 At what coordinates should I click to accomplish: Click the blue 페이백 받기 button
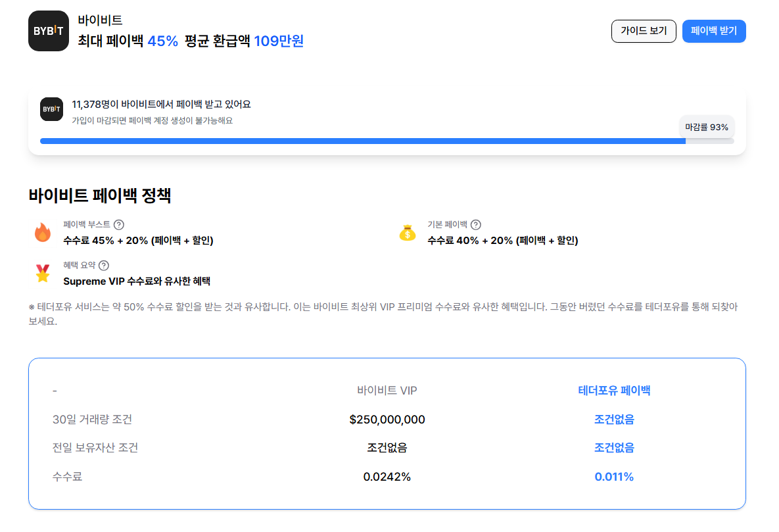(713, 31)
